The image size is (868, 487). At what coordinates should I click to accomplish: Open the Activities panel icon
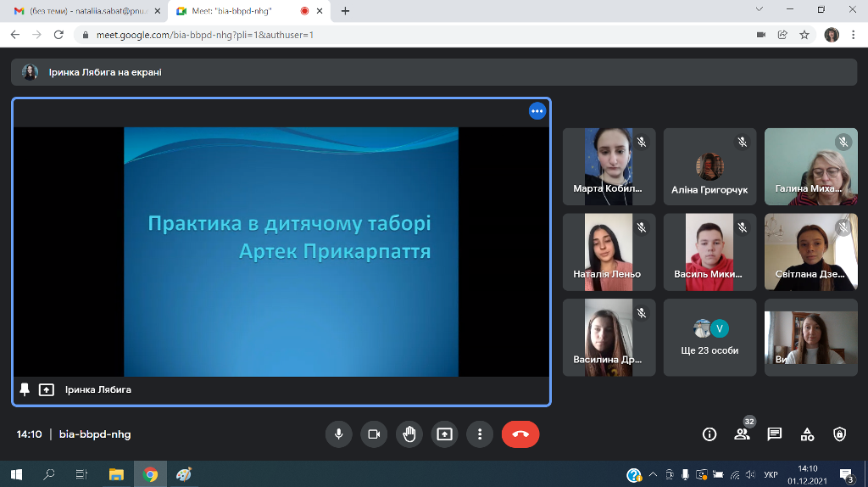[x=807, y=434]
